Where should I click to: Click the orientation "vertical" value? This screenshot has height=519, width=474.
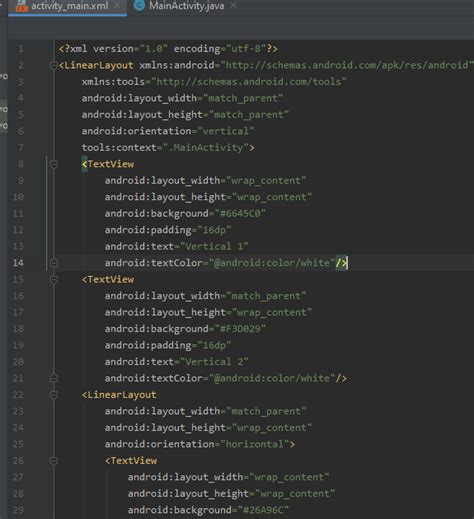226,131
